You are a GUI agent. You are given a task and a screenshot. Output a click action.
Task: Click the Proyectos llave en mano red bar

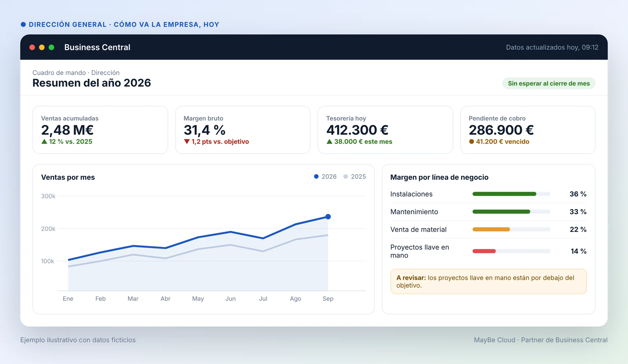(484, 251)
